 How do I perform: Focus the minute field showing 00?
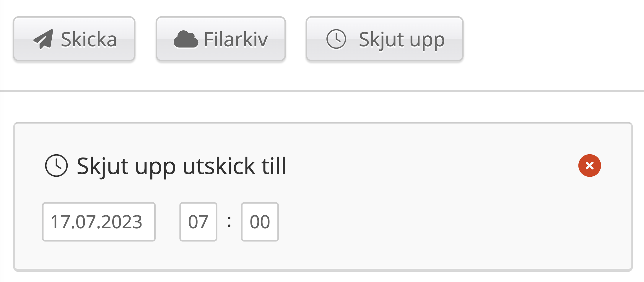coord(260,222)
